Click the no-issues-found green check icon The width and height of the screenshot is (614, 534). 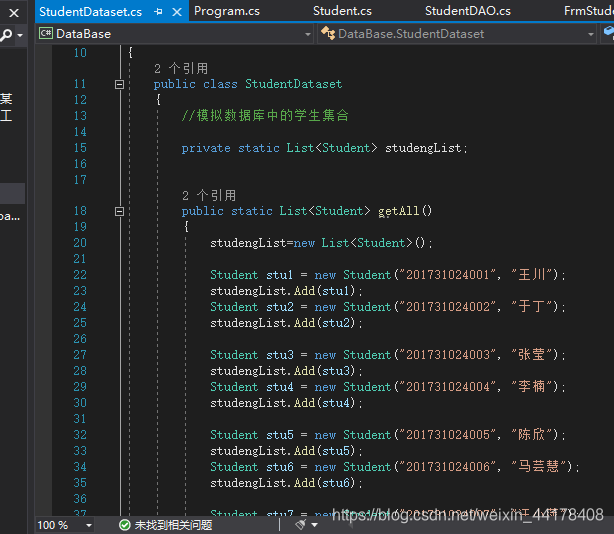tap(125, 525)
